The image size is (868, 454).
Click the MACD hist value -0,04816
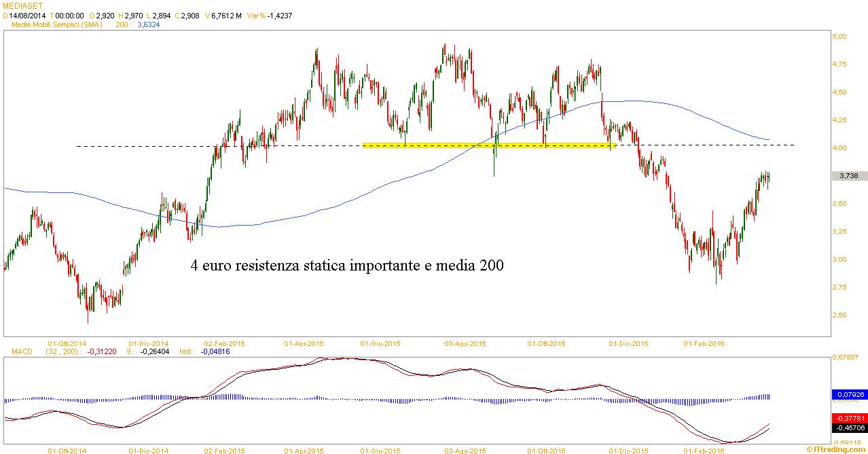pyautogui.click(x=220, y=351)
